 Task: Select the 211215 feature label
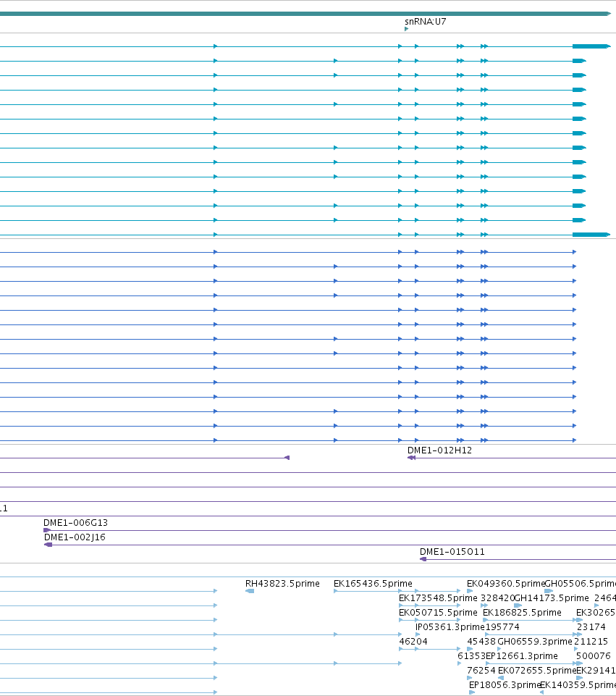[x=591, y=642]
